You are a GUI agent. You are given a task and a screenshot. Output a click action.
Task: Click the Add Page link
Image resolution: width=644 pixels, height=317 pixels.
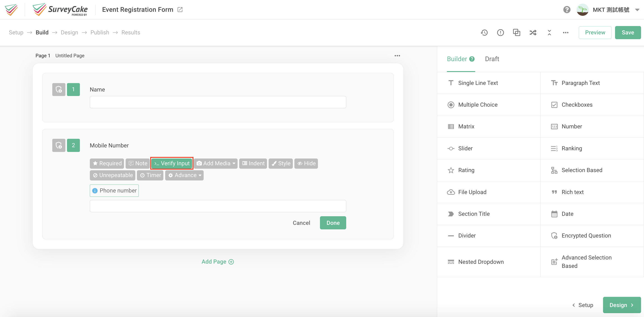point(217,262)
